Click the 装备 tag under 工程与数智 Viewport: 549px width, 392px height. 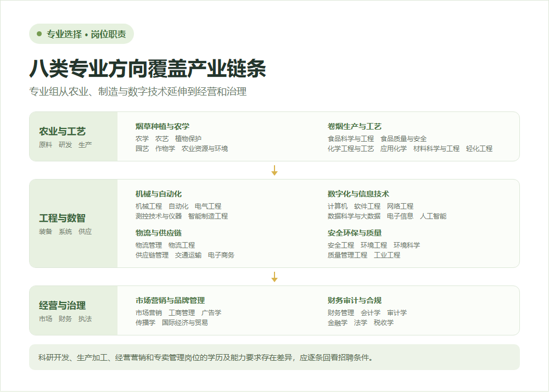point(46,232)
